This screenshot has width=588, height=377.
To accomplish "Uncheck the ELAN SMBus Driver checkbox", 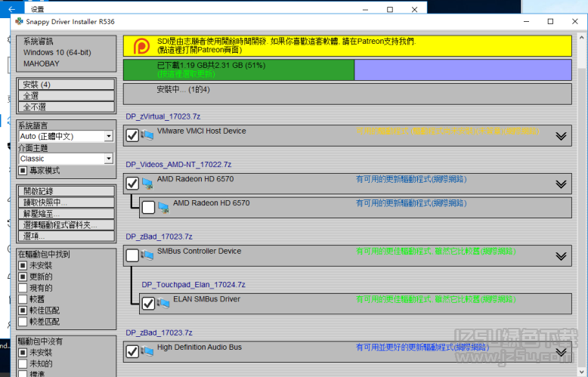I will (x=148, y=303).
